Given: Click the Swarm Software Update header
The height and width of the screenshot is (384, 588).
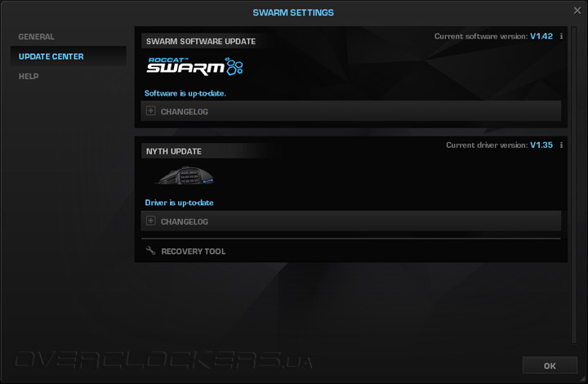Looking at the screenshot, I should (x=201, y=42).
